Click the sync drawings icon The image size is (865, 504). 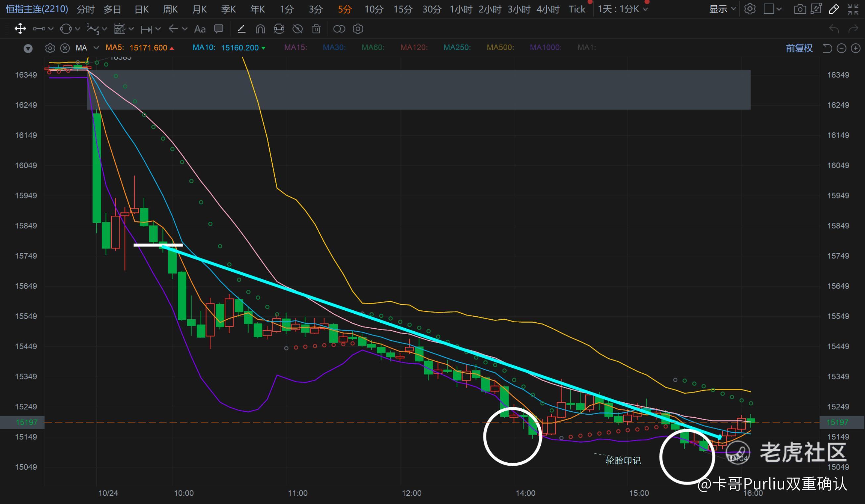coord(279,29)
